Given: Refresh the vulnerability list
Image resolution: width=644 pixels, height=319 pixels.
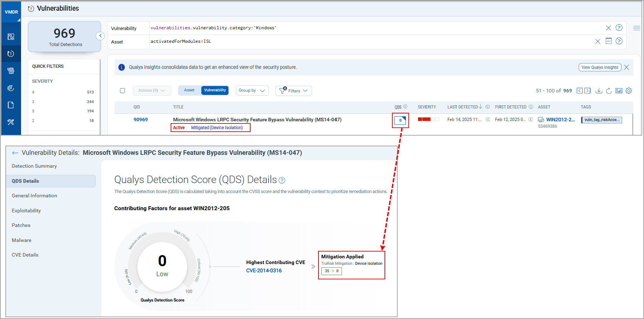Looking at the screenshot, I should [609, 91].
